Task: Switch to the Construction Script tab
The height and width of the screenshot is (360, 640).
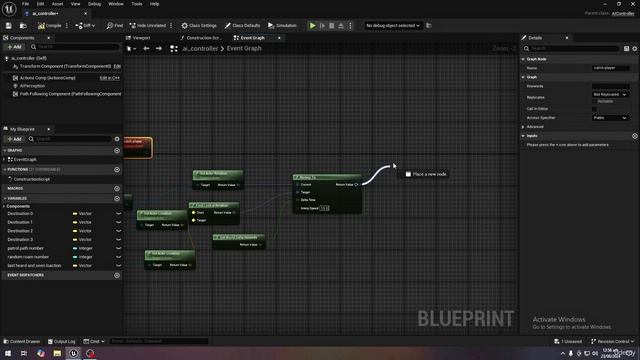Action: [x=203, y=38]
